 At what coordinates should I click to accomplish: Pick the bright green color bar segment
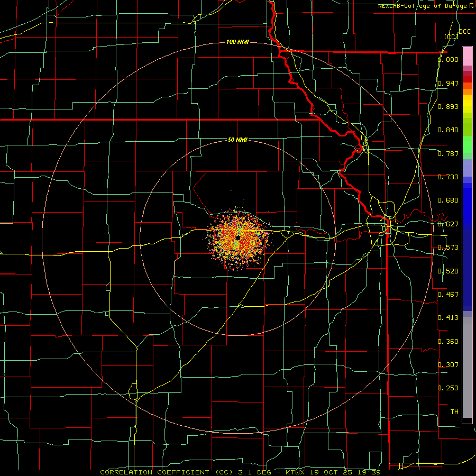coord(467,144)
